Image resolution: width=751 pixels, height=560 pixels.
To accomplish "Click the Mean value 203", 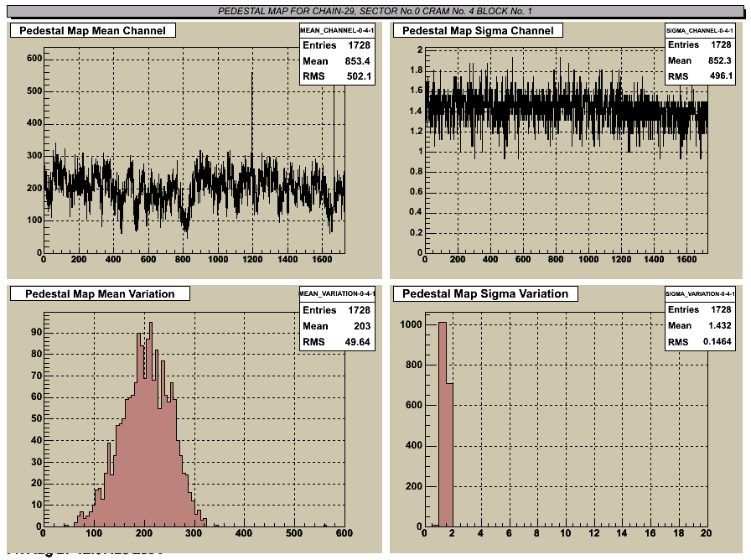I will (362, 326).
